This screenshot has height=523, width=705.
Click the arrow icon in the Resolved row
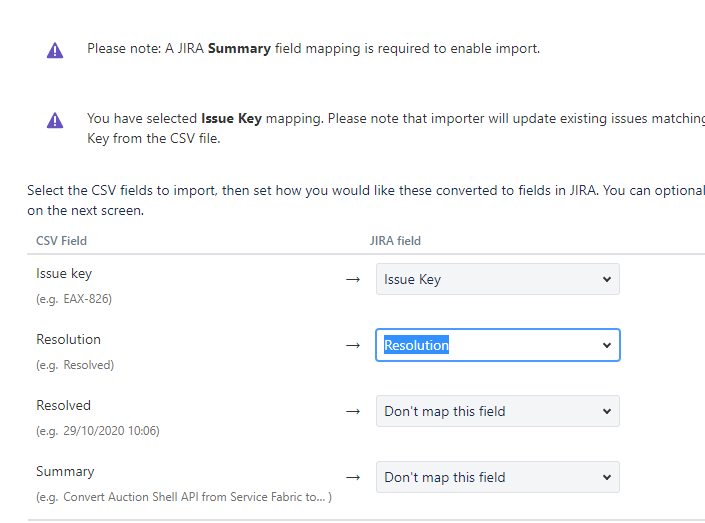pos(352,412)
